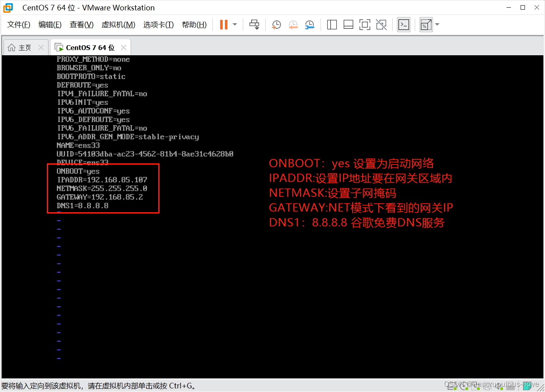Open the 帮助(H) menu
This screenshot has height=392, width=545.
point(194,25)
